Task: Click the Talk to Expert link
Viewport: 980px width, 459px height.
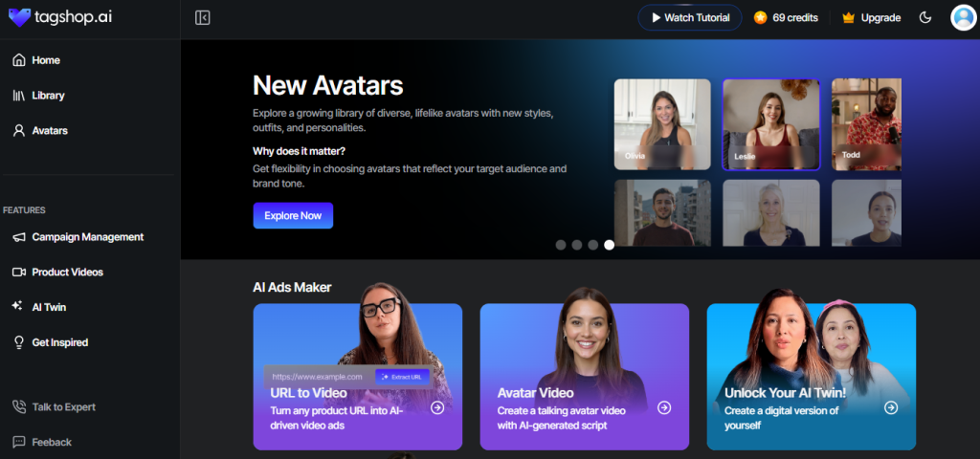Action: [64, 407]
